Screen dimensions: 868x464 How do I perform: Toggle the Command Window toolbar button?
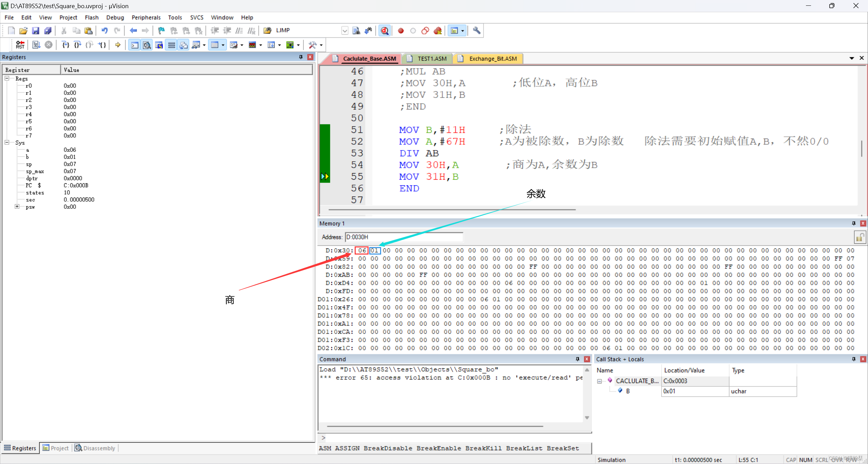pos(135,45)
